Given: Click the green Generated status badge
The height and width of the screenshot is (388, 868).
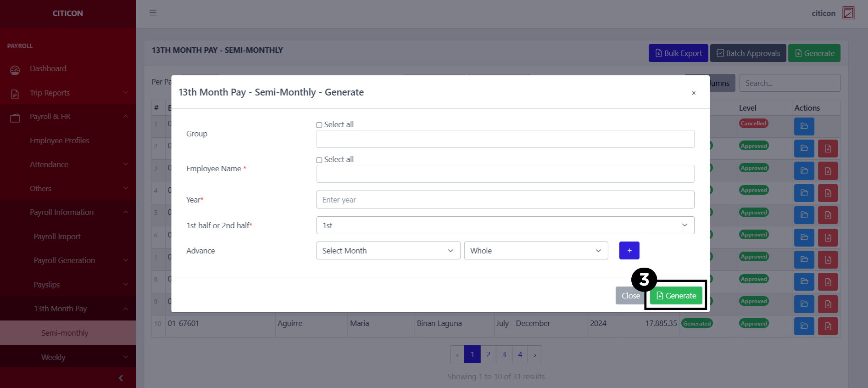Looking at the screenshot, I should 697,323.
